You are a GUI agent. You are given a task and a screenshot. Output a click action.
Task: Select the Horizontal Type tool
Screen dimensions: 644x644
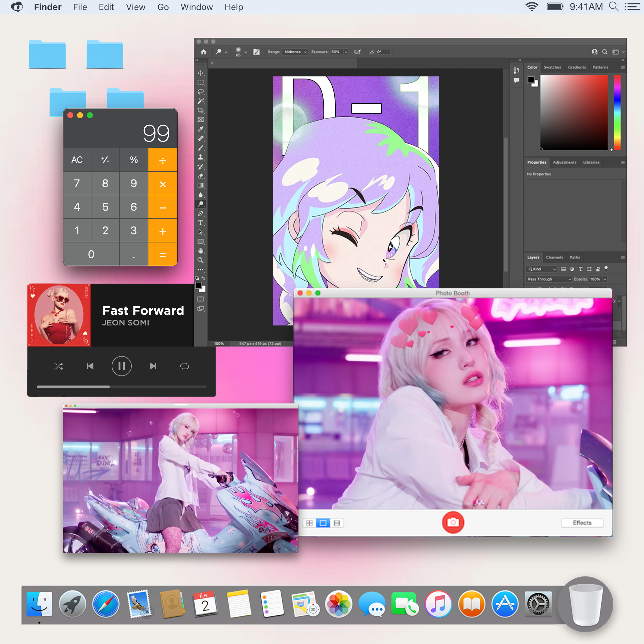click(200, 223)
